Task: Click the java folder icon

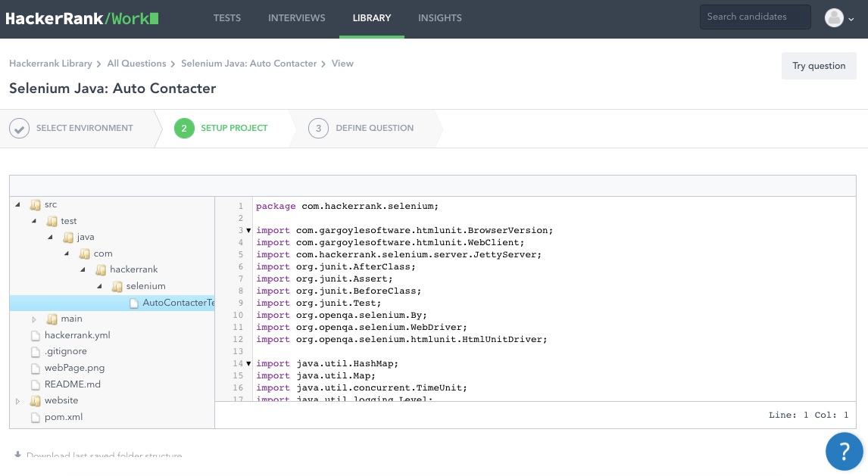Action: [x=68, y=237]
